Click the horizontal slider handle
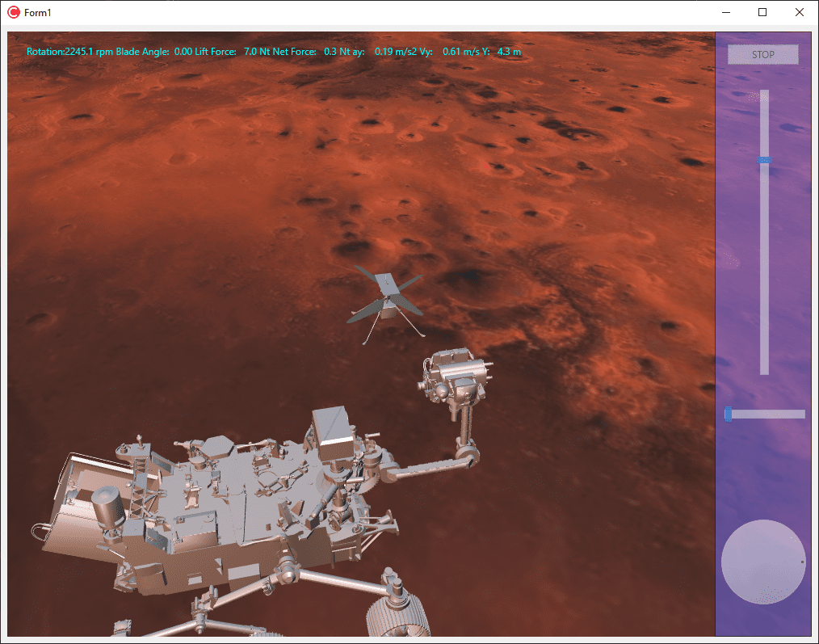 [728, 414]
